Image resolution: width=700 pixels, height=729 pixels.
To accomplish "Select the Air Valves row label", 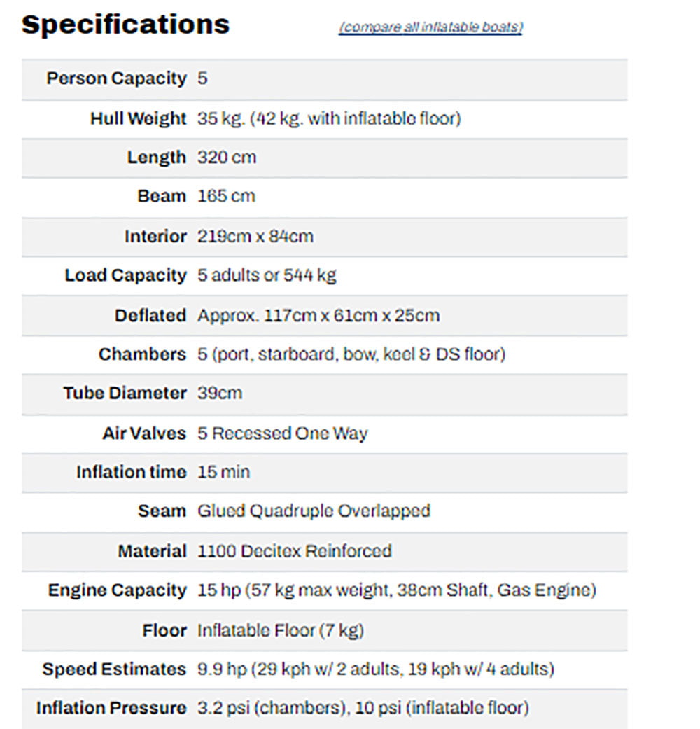I will click(x=144, y=433).
